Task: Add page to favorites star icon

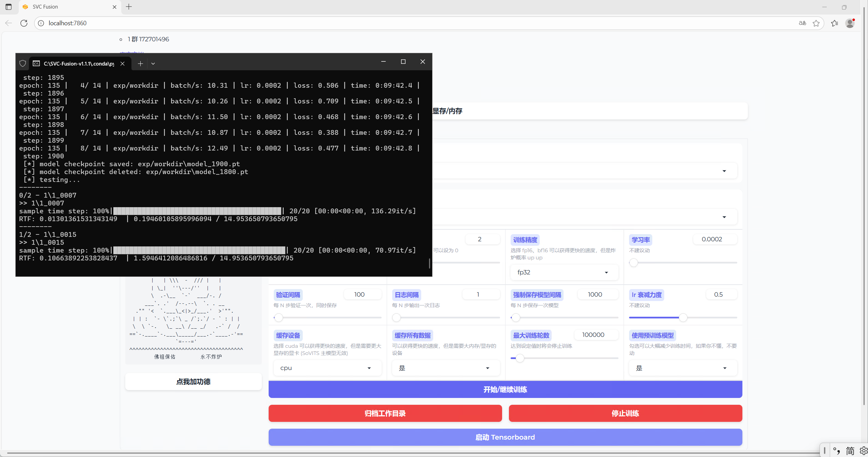Action: pos(816,23)
